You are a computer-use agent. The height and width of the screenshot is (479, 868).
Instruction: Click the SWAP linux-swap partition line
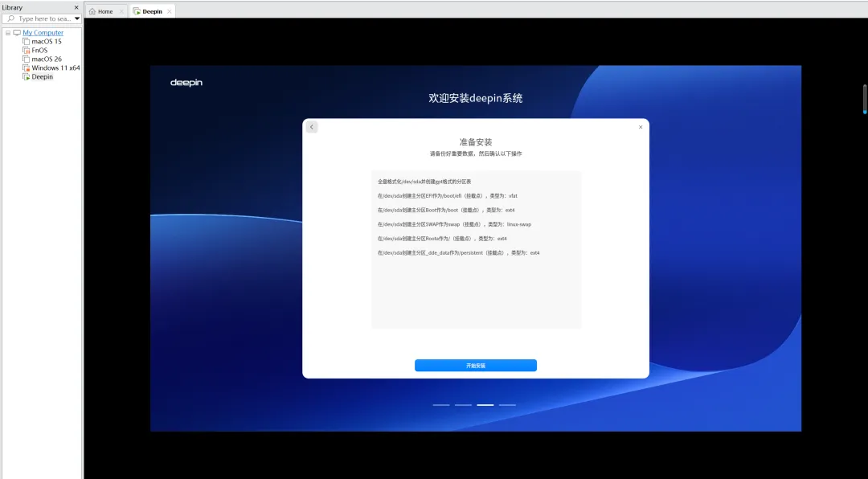point(454,224)
